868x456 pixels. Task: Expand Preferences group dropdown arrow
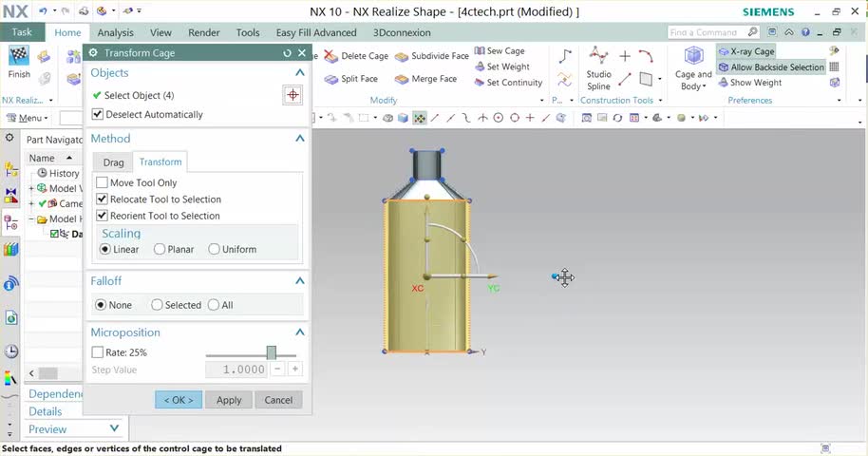pos(840,101)
